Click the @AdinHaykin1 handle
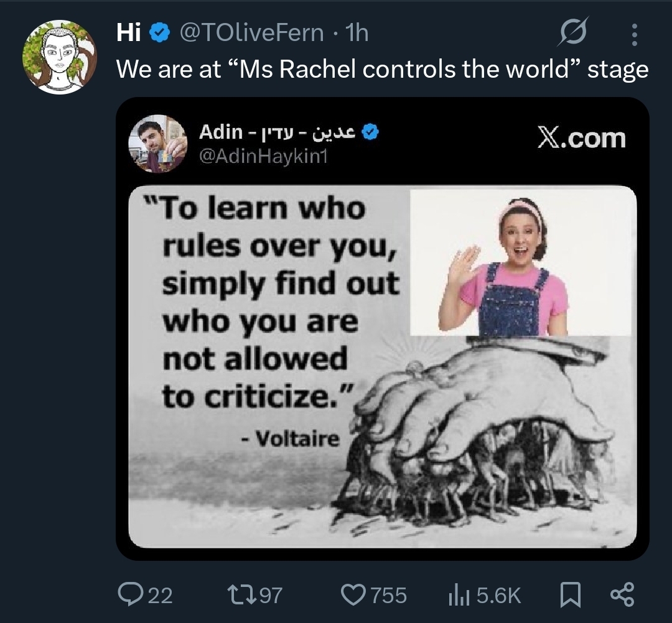This screenshot has height=623, width=672. (263, 157)
